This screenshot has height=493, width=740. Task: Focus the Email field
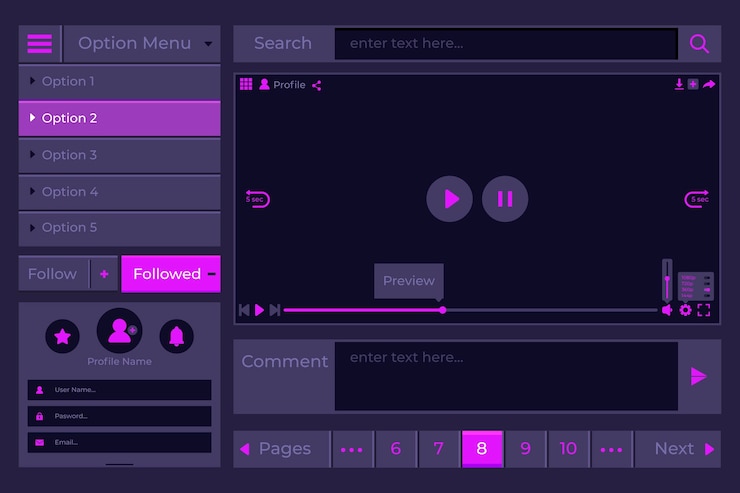click(119, 443)
